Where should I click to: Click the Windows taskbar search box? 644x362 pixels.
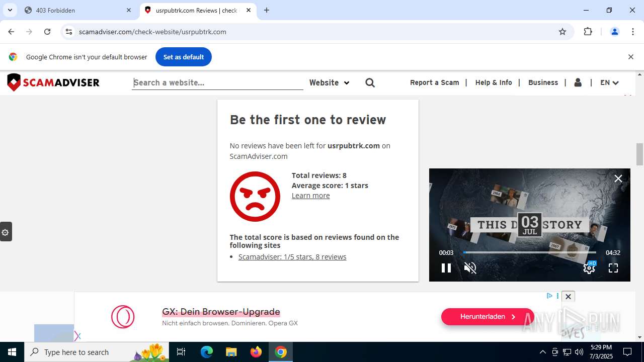(x=98, y=352)
